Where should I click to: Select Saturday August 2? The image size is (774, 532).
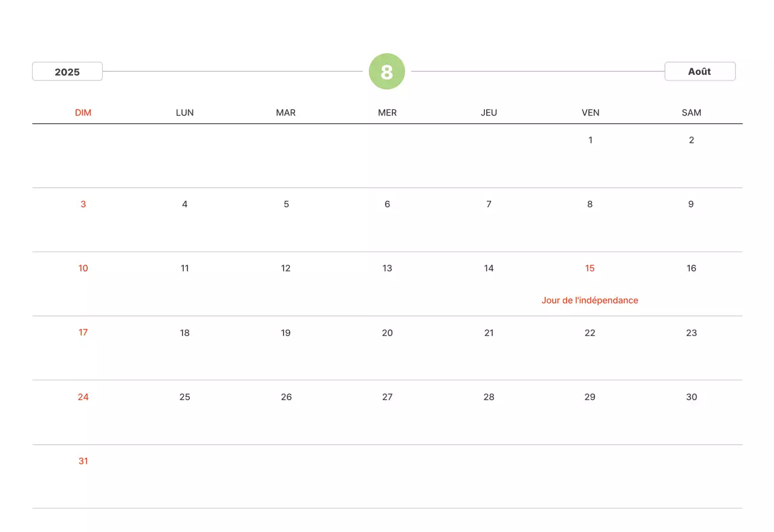click(691, 140)
